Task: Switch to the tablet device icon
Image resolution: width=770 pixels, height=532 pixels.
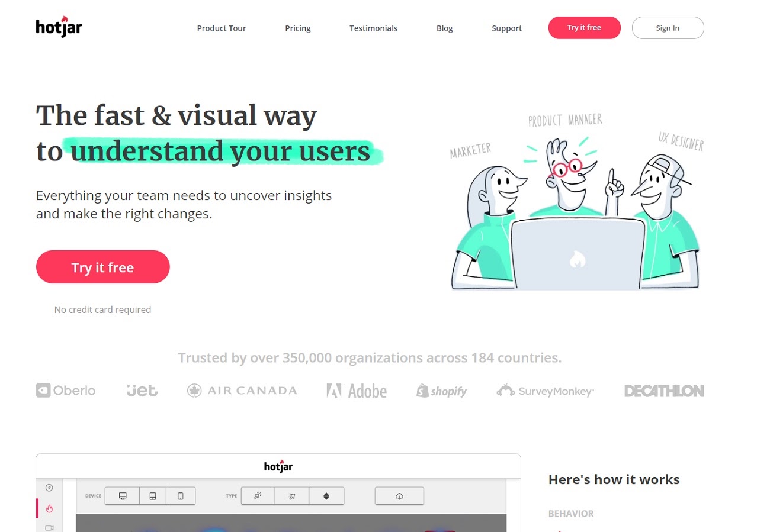Action: pos(153,496)
